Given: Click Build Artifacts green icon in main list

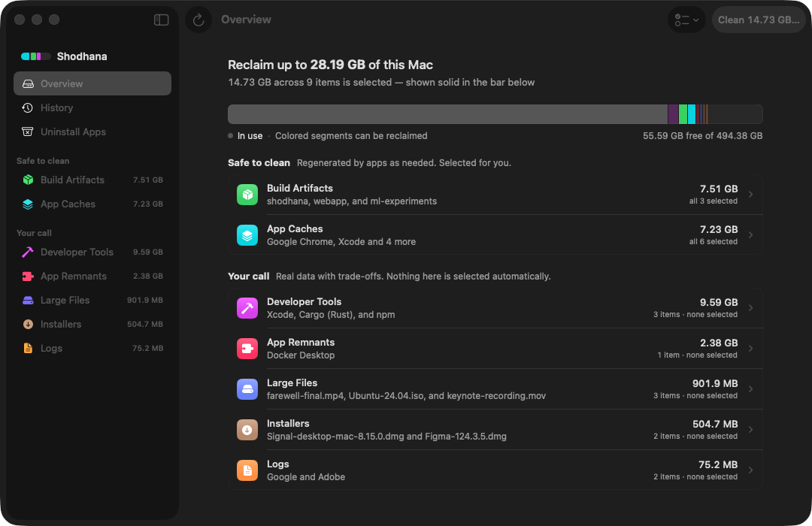Looking at the screenshot, I should 247,195.
